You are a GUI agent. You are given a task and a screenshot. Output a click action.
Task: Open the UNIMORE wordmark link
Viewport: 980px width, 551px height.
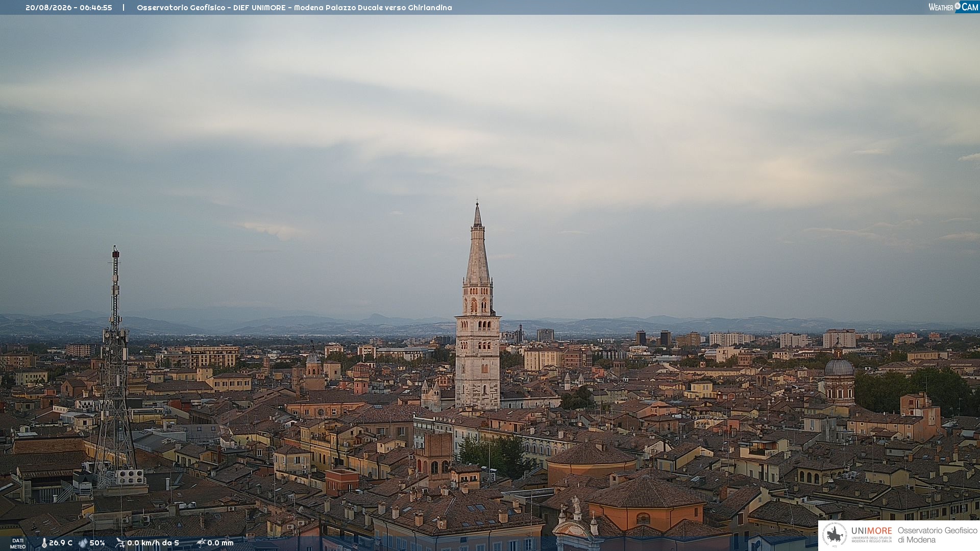[x=871, y=531]
